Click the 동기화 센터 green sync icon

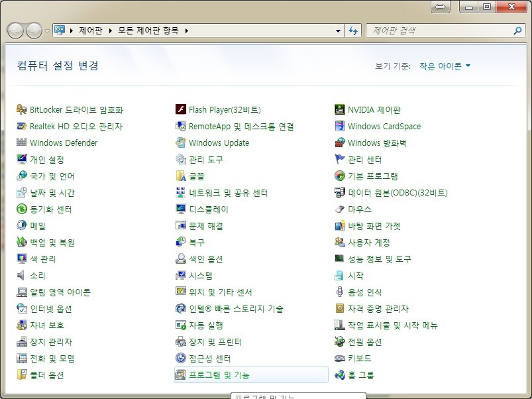point(22,209)
